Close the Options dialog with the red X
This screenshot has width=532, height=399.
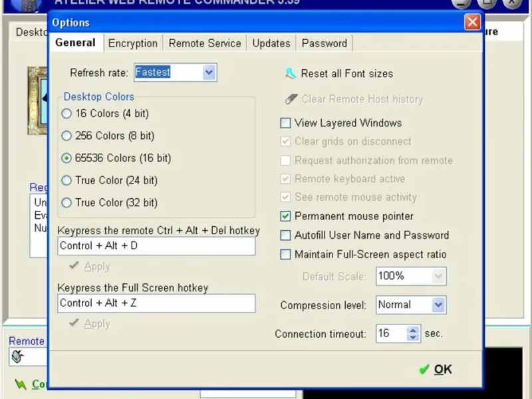pos(472,23)
